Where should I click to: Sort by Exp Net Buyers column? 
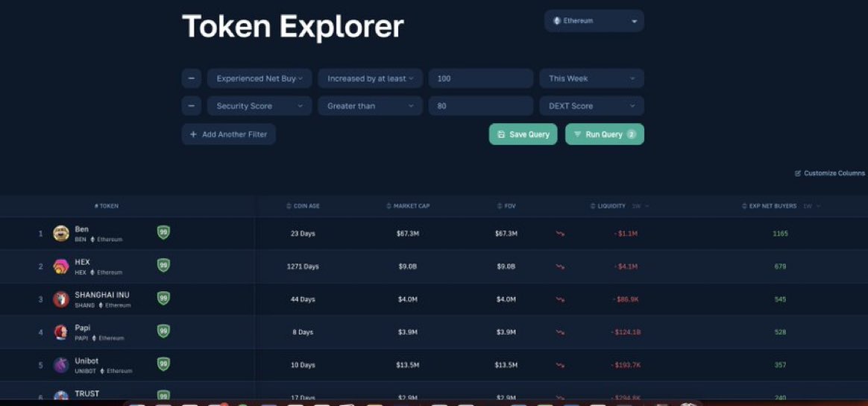770,206
